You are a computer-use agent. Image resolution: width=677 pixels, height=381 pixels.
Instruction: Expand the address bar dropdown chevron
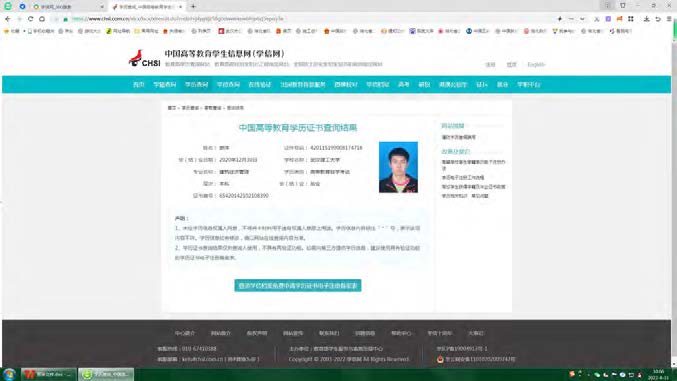(582, 19)
